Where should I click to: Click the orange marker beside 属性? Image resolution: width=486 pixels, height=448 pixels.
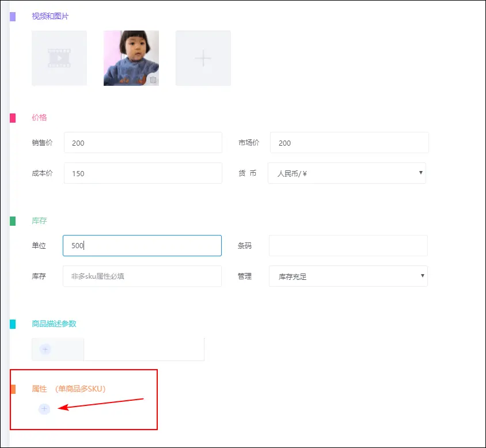12,389
